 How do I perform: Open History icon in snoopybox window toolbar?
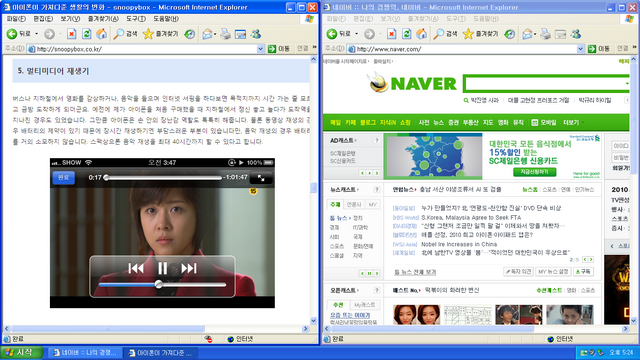click(190, 34)
